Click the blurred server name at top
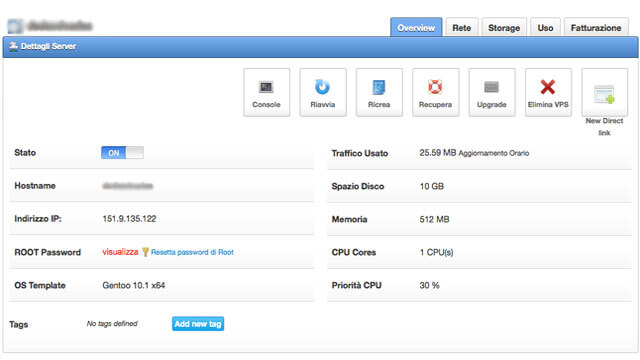The width and height of the screenshot is (640, 360). pos(60,26)
